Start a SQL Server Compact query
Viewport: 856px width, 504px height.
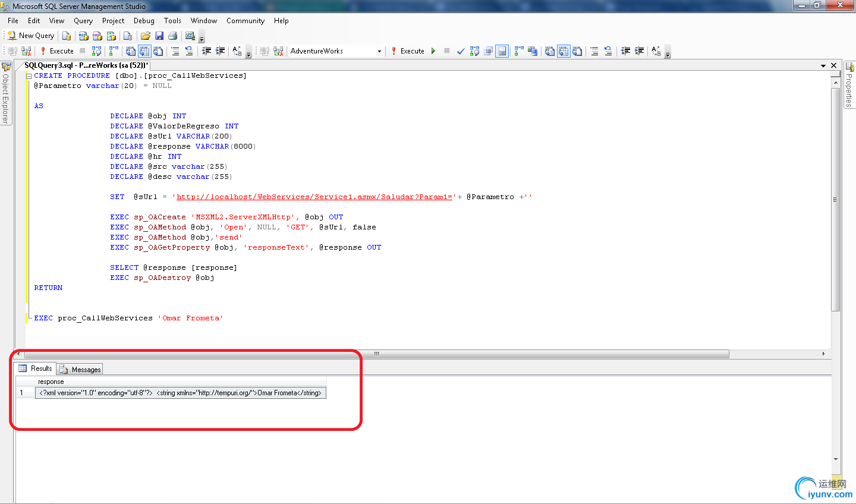[128, 36]
